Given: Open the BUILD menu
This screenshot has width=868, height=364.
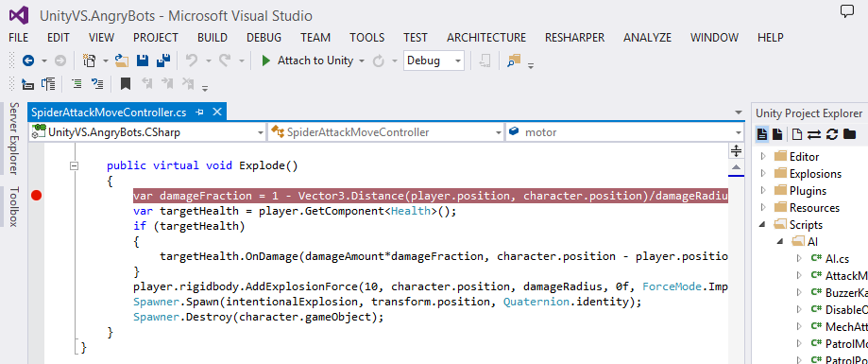Looking at the screenshot, I should pyautogui.click(x=212, y=38).
